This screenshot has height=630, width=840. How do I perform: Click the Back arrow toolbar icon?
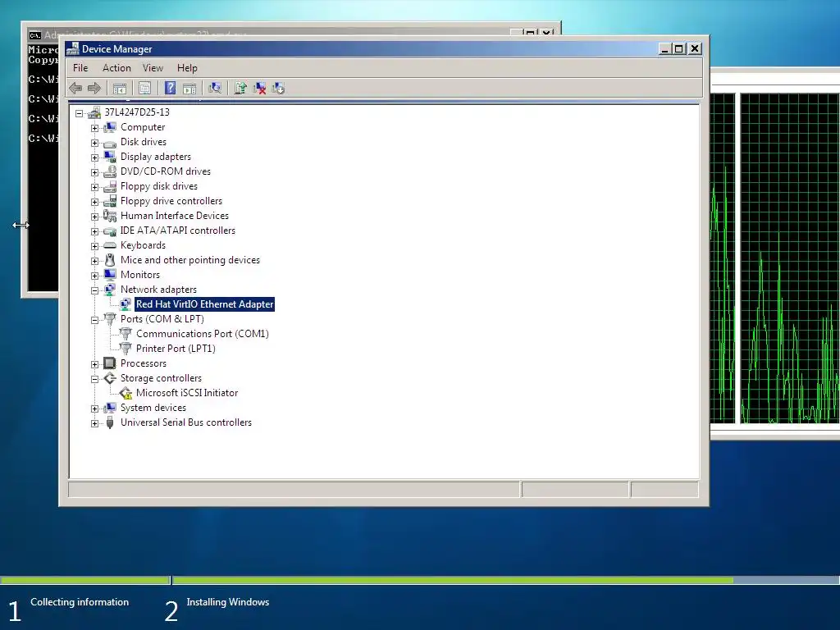point(75,89)
